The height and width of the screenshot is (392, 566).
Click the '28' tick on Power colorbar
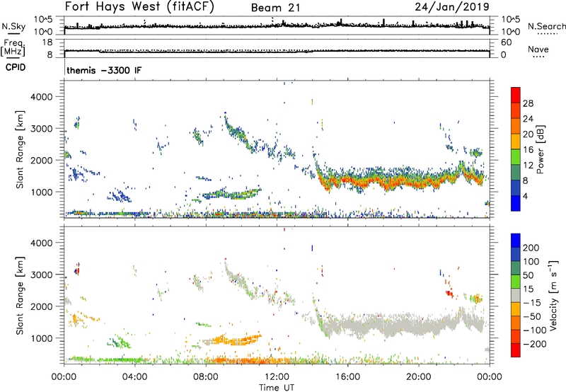(x=528, y=103)
